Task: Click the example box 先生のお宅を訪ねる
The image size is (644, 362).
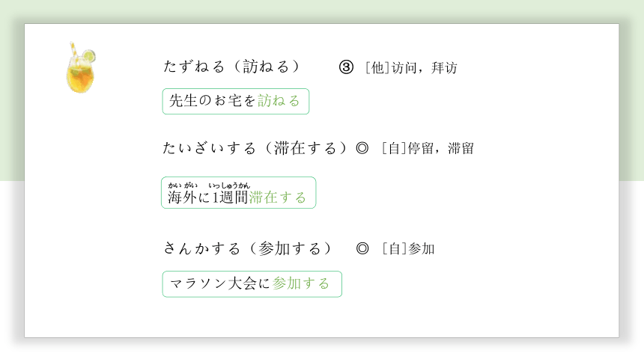Action: (236, 102)
